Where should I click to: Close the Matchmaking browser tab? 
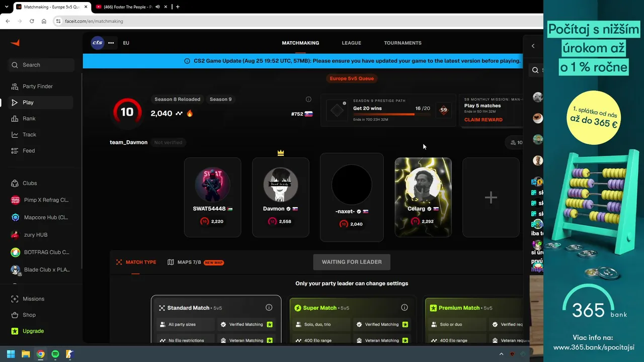(x=85, y=7)
